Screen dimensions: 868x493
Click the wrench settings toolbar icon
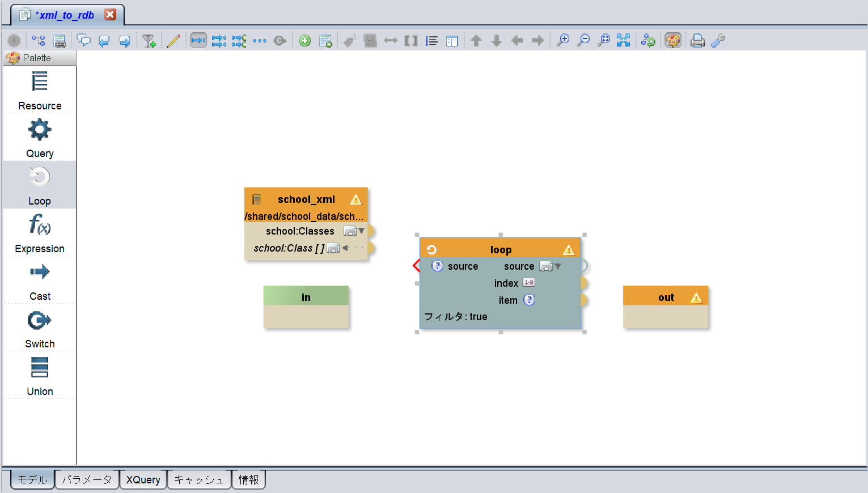click(x=718, y=41)
